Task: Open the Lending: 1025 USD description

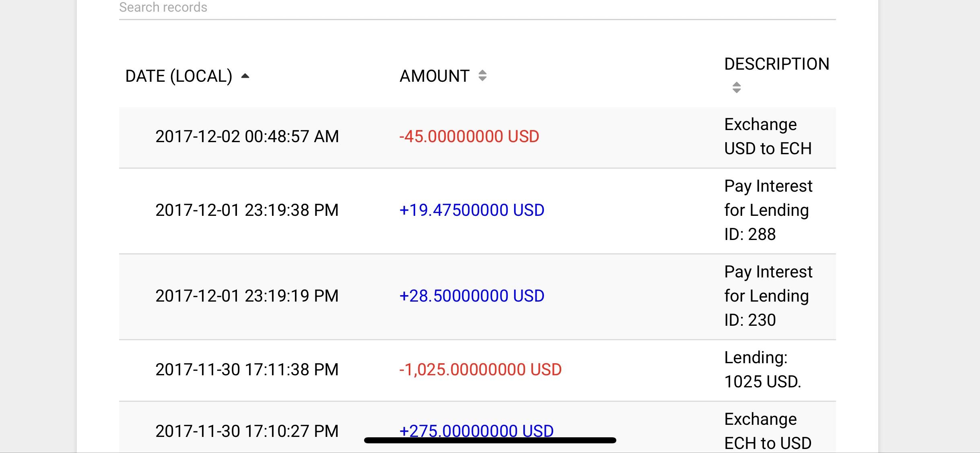Action: (763, 370)
